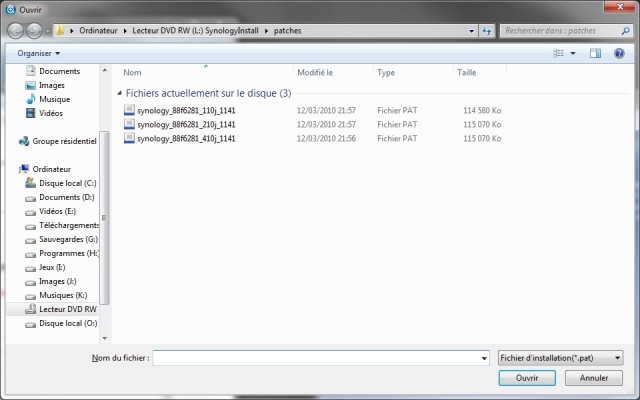Open Vidéos (E:) drive
The height and width of the screenshot is (400, 640).
(x=58, y=211)
